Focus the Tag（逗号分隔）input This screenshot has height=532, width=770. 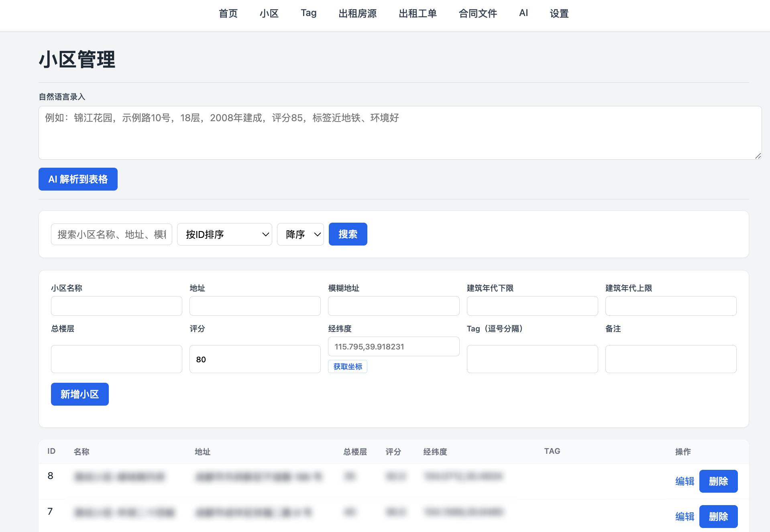532,359
